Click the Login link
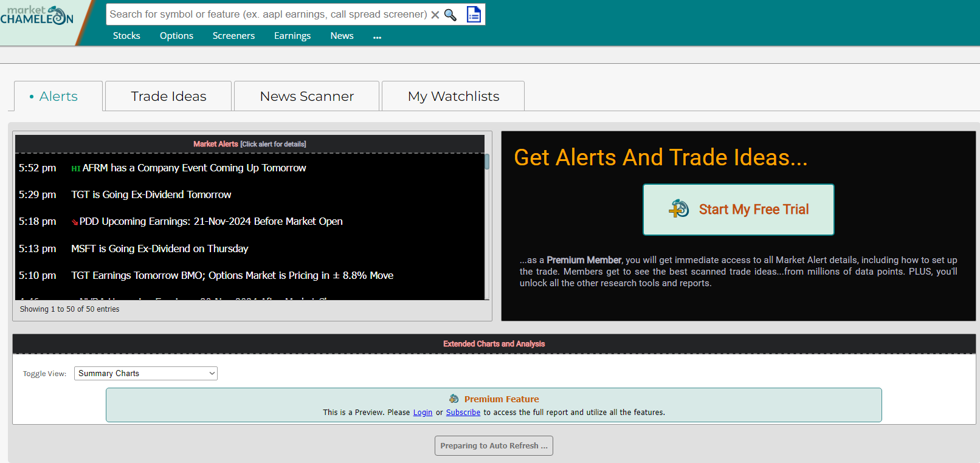Screen dimensions: 980x463 [423, 412]
